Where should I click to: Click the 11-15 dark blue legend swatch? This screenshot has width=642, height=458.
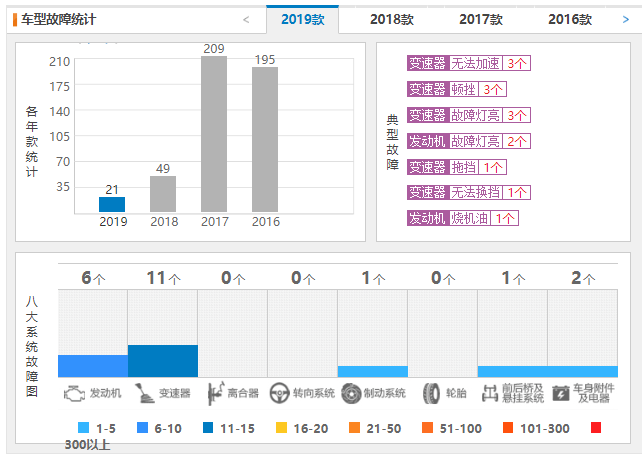click(208, 428)
